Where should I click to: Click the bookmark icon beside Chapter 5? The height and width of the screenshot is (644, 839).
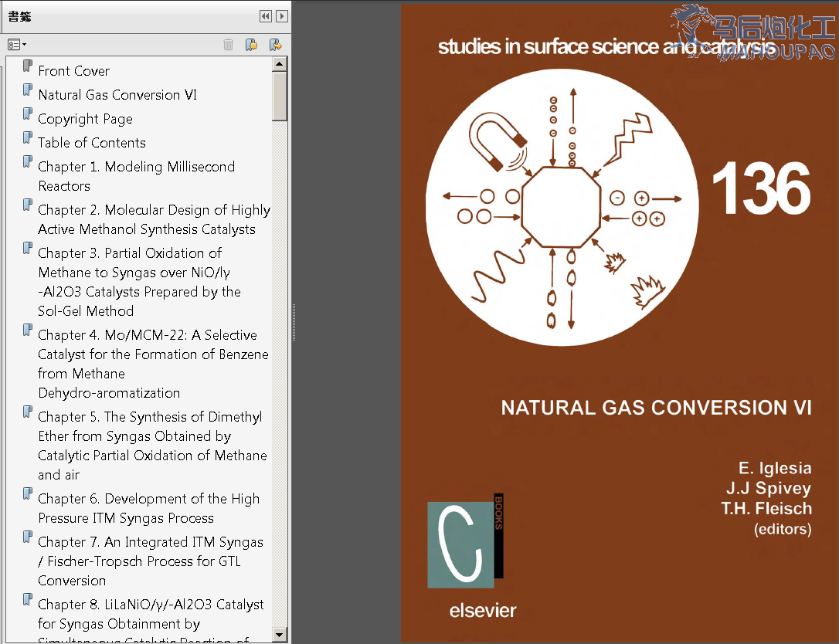pos(28,412)
